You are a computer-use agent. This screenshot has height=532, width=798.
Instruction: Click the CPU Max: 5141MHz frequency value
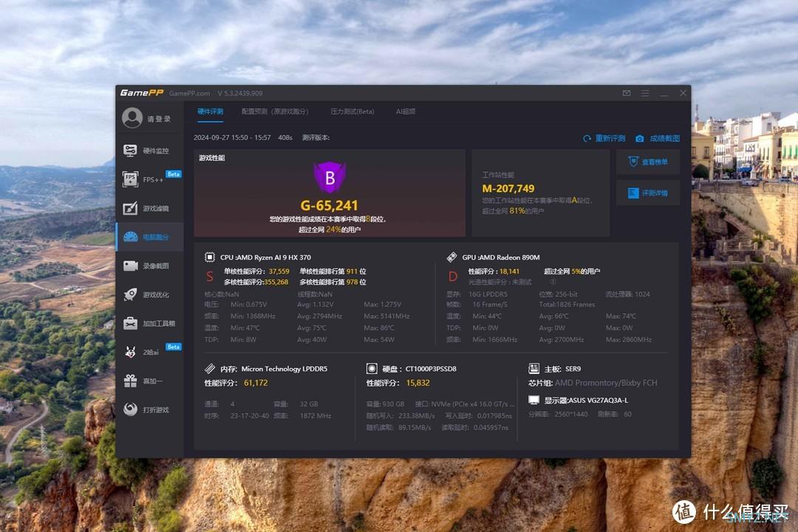(386, 316)
